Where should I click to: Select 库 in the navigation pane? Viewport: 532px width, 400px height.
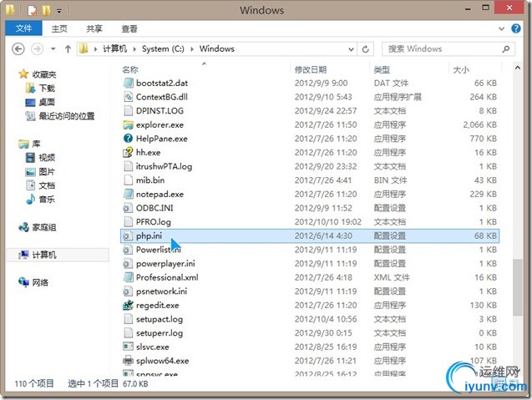(36, 144)
